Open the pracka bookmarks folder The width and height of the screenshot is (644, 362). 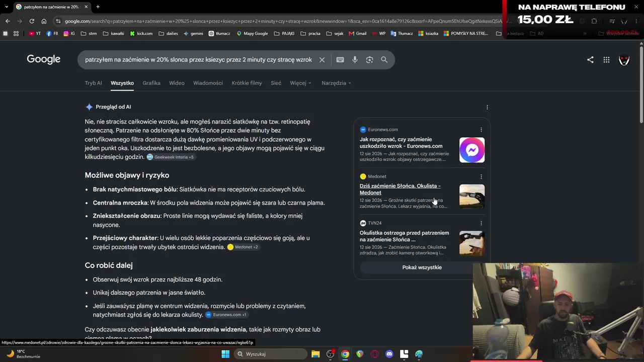tap(310, 34)
